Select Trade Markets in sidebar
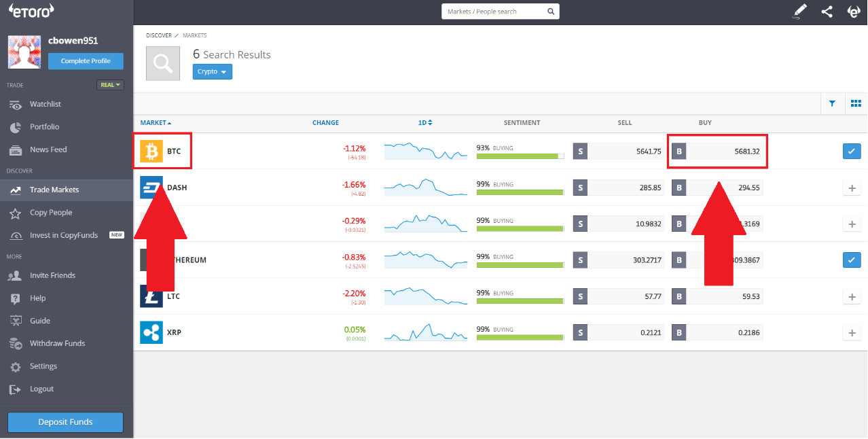The width and height of the screenshot is (868, 439). click(67, 190)
